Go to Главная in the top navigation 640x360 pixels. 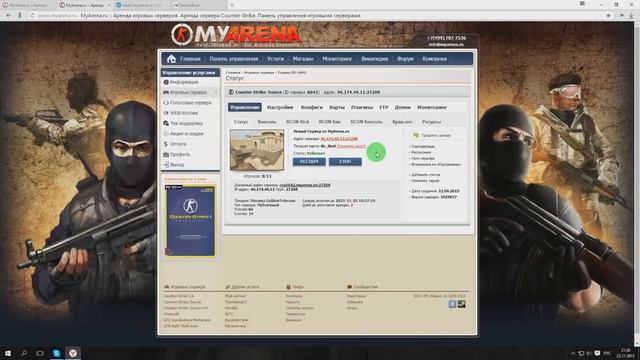point(190,59)
